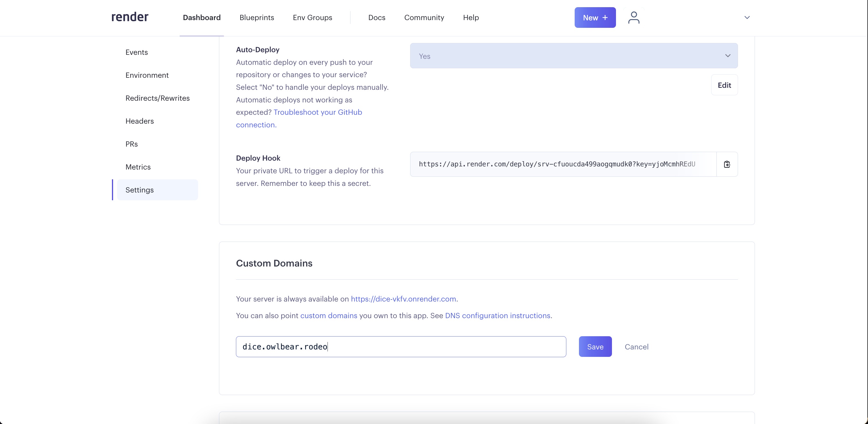Open the DNS configuration instructions link
The width and height of the screenshot is (868, 424).
[498, 316]
